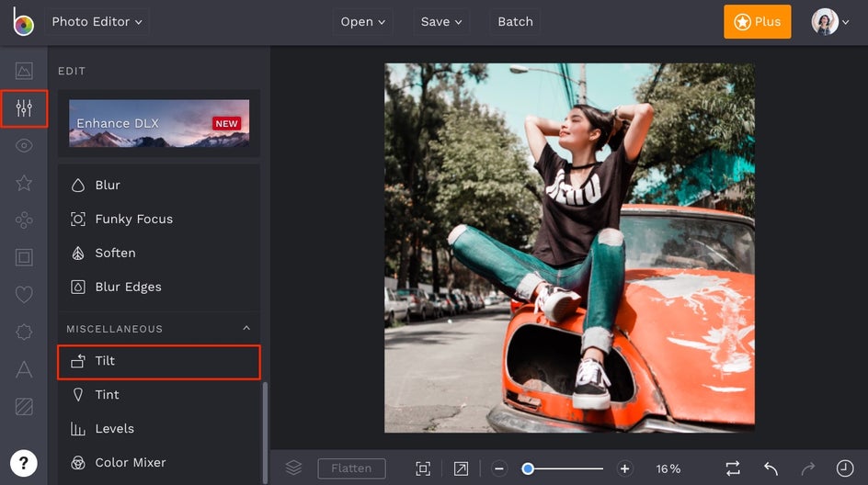Click the zoom slider handle
Screen dimensions: 868x485
[528, 468]
